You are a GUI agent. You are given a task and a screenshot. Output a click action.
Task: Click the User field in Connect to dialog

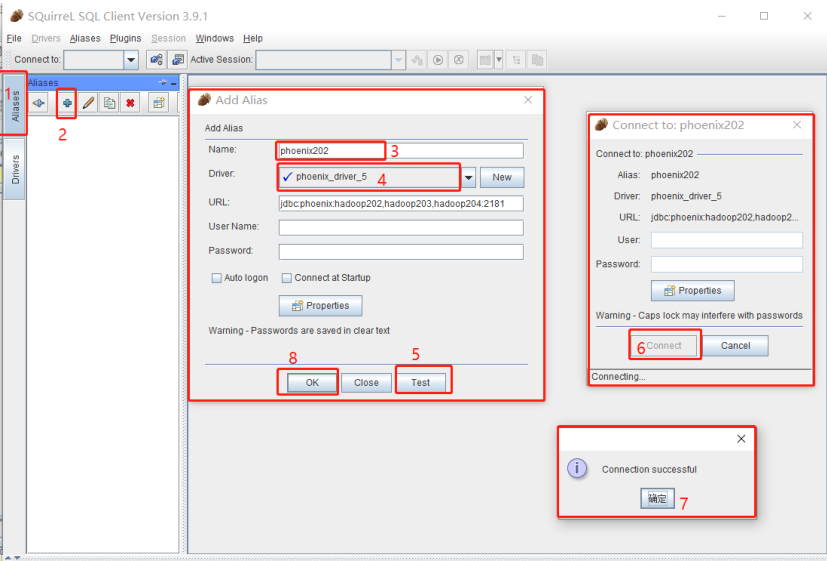pos(727,240)
